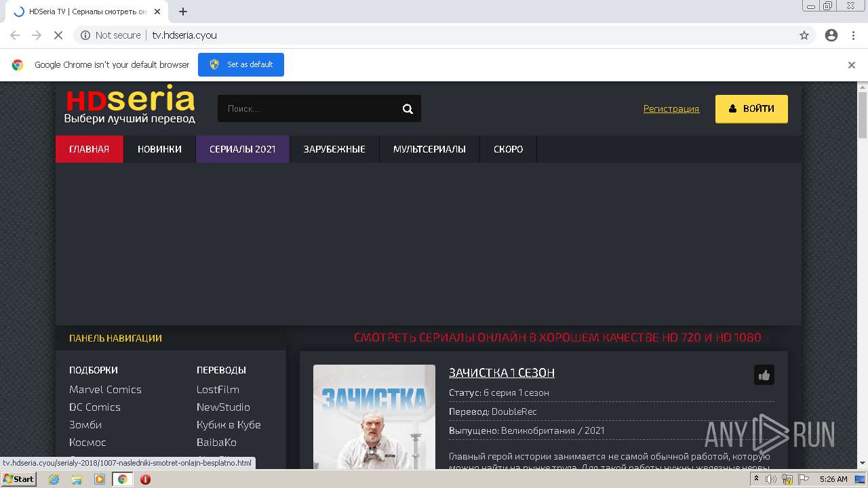The image size is (868, 488).
Task: Click the scrollbar down arrow
Action: coord(863,463)
